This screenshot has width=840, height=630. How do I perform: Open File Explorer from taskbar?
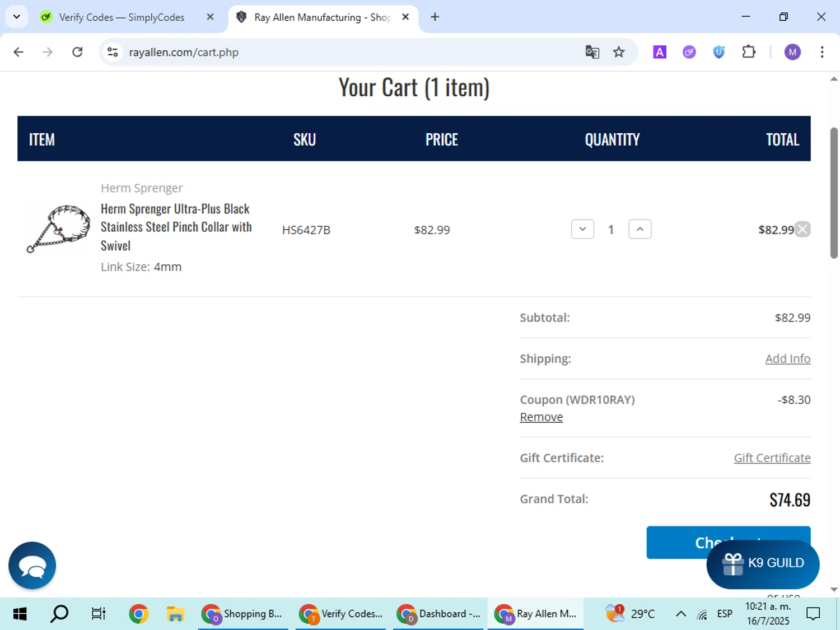pyautogui.click(x=175, y=614)
